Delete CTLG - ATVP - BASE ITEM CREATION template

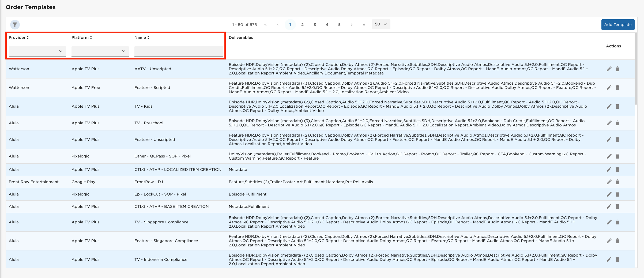tap(617, 206)
